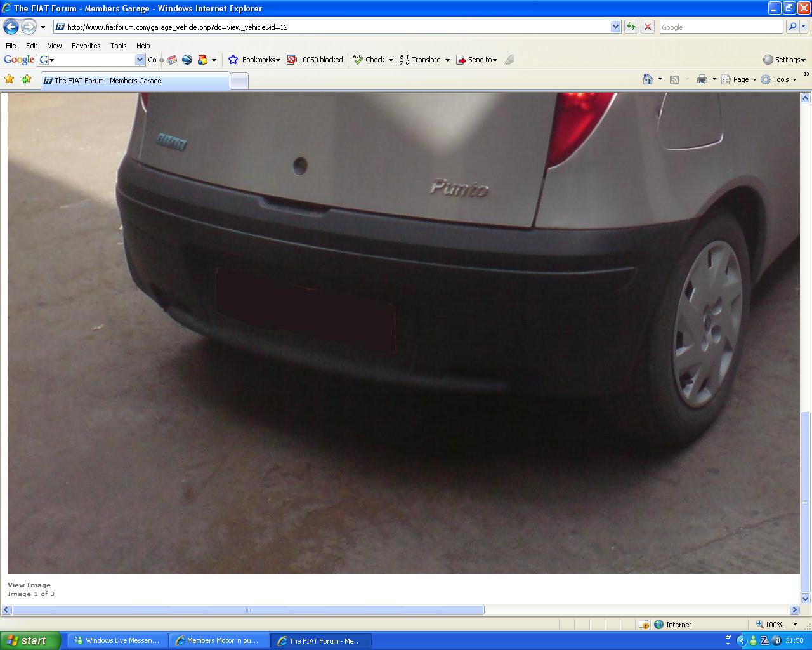This screenshot has height=650, width=812.
Task: Open the Edit menu
Action: 32,46
